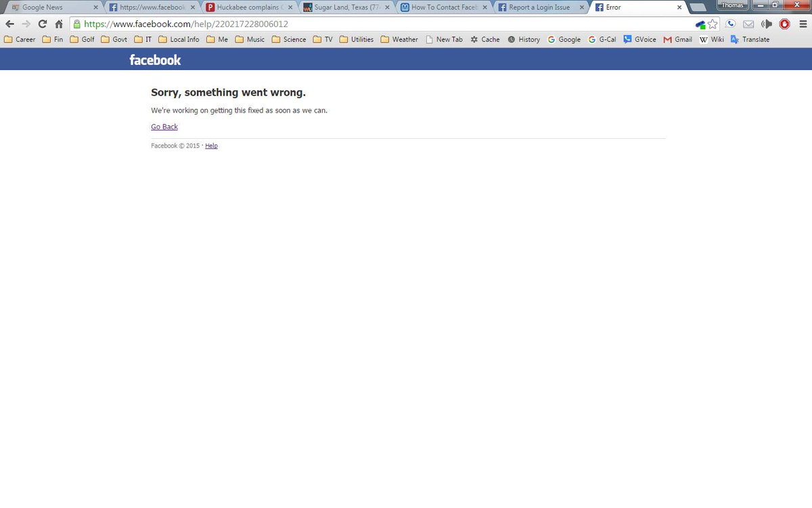Click the Help link in the footer
Viewport: 812px width, 508px height.
pos(211,146)
